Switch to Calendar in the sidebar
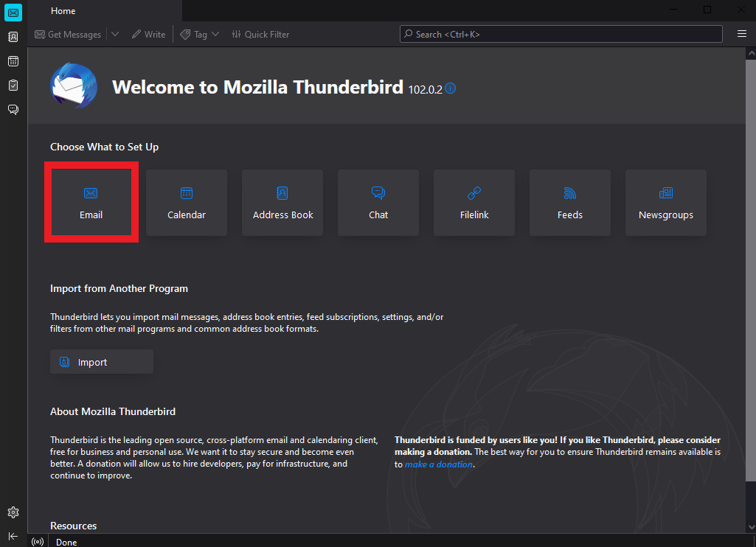 click(13, 61)
